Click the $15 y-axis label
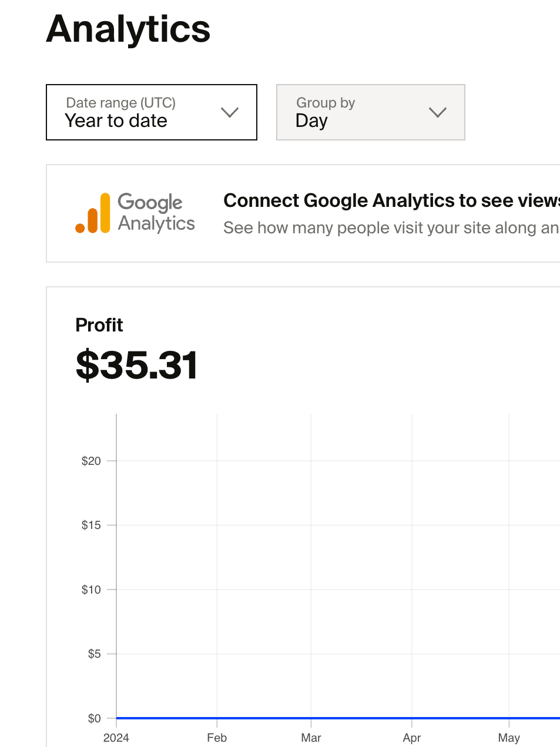This screenshot has height=747, width=560. 91,525
